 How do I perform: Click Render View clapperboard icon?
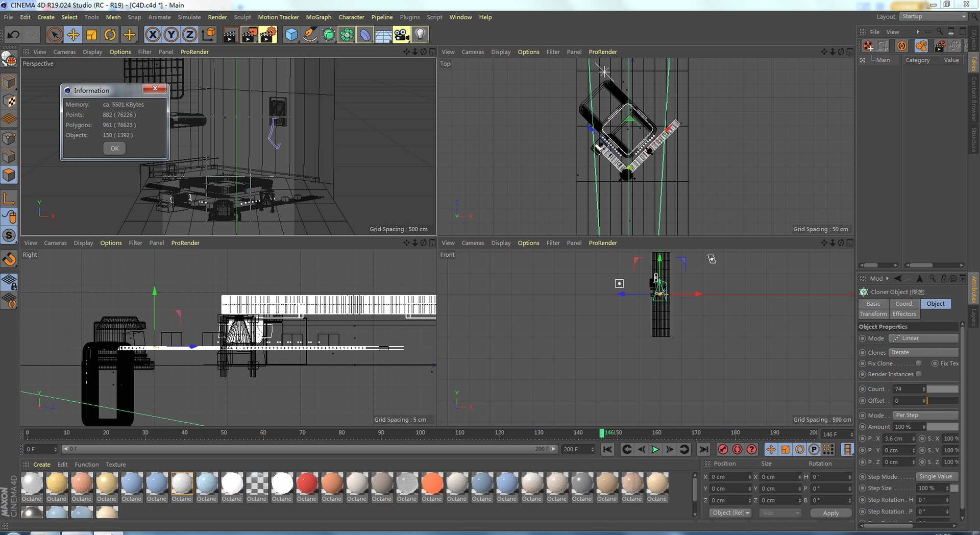pyautogui.click(x=230, y=35)
